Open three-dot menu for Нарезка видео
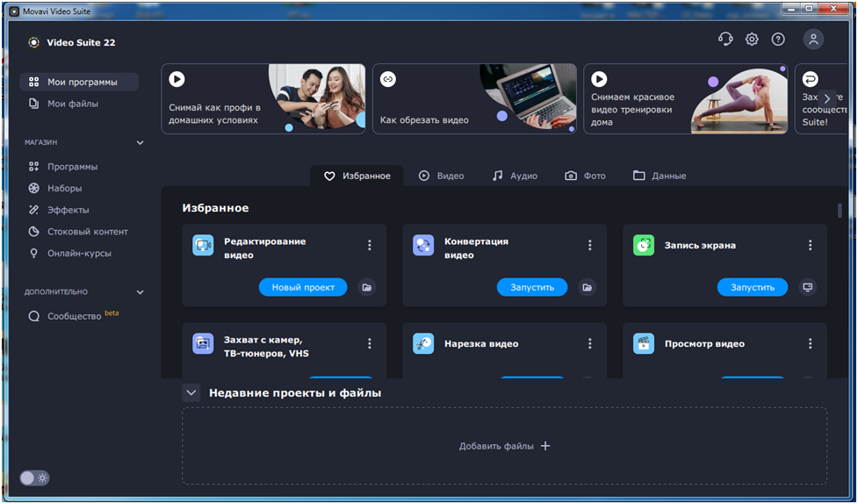 590,343
